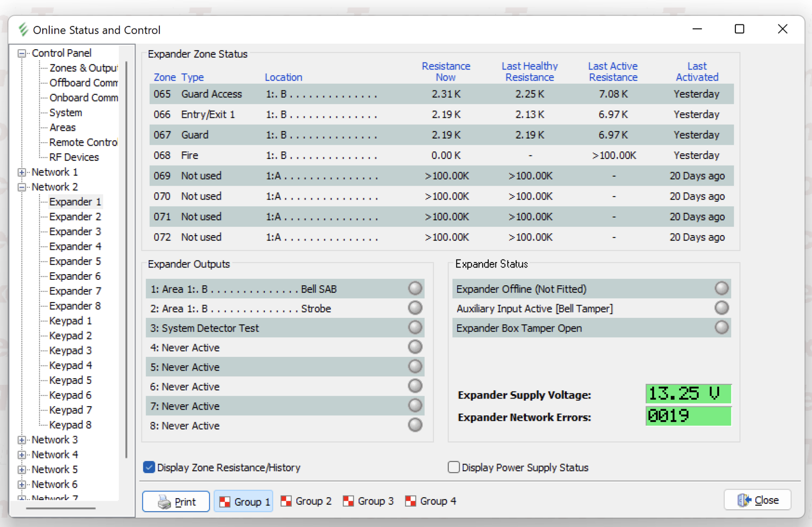Switch to the Group 1 tab

pos(244,501)
